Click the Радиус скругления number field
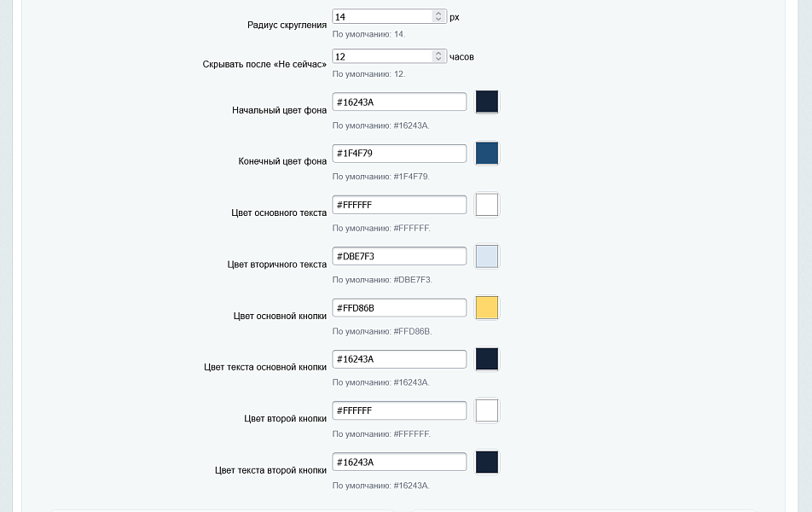Viewport: 812px width, 512px height. [x=389, y=16]
